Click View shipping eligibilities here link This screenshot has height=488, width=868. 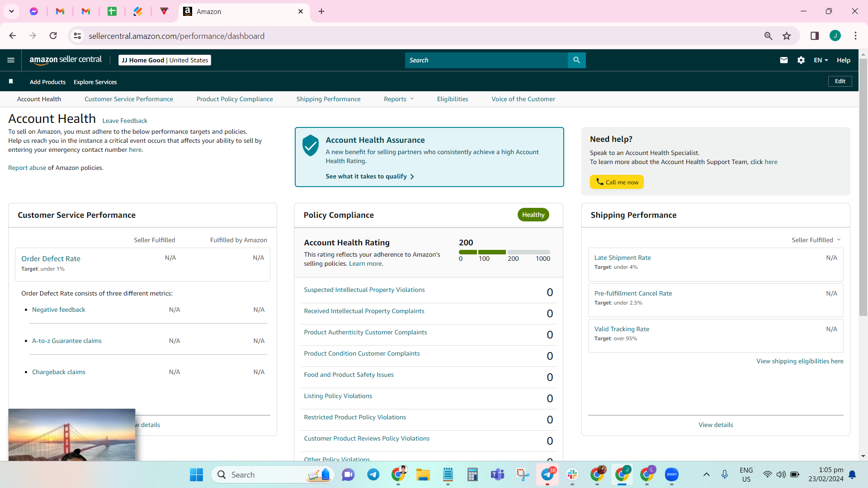(800, 361)
